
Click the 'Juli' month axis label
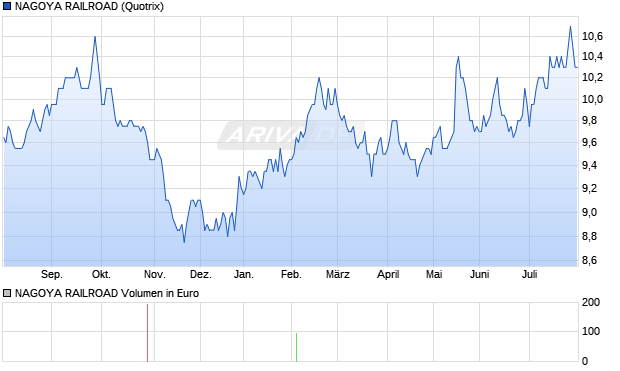click(x=529, y=274)
